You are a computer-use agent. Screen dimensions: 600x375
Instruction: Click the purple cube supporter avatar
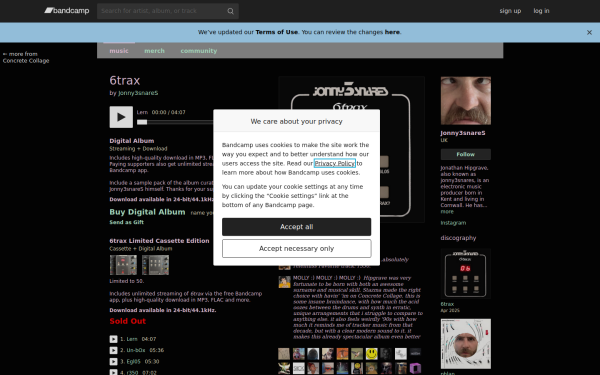coord(415,368)
